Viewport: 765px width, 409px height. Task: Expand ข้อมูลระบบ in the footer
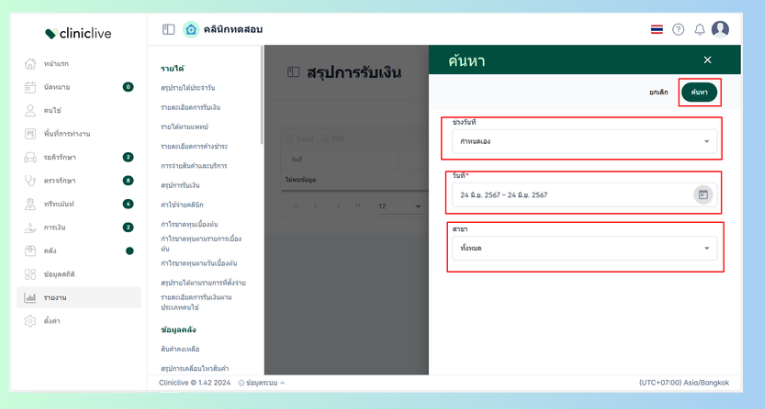(x=262, y=383)
